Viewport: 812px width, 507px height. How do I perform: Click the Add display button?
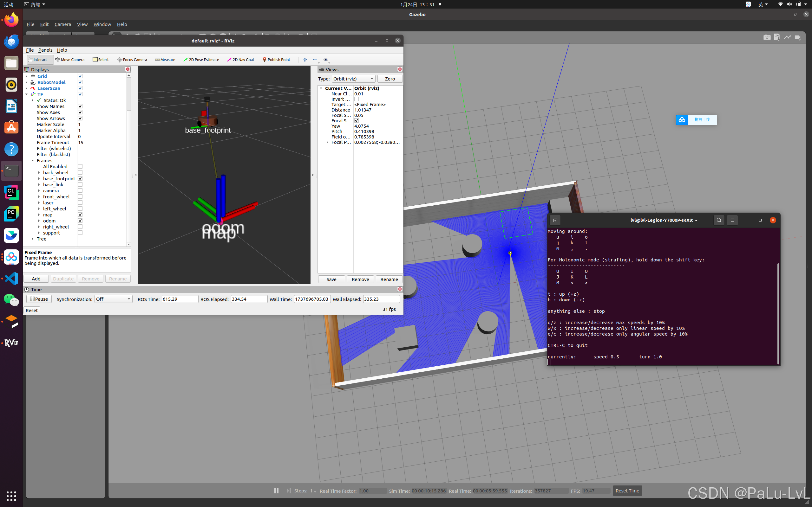pyautogui.click(x=36, y=279)
